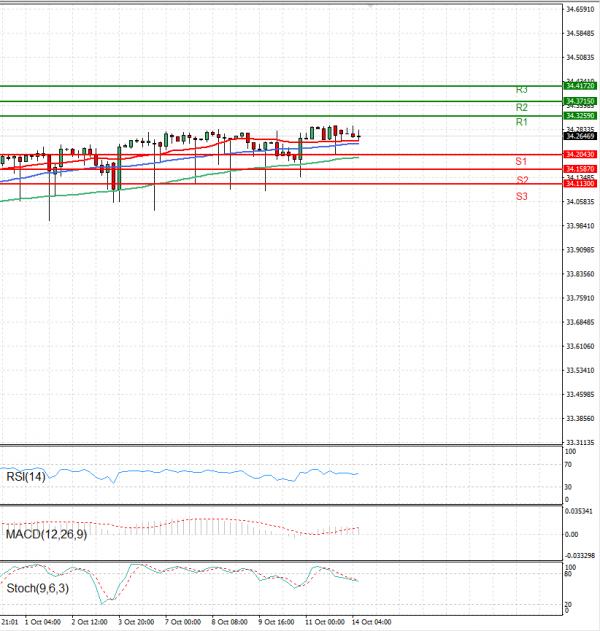The width and height of the screenshot is (600, 631).
Task: Click the -0.033298 MACD scale value
Action: click(579, 556)
